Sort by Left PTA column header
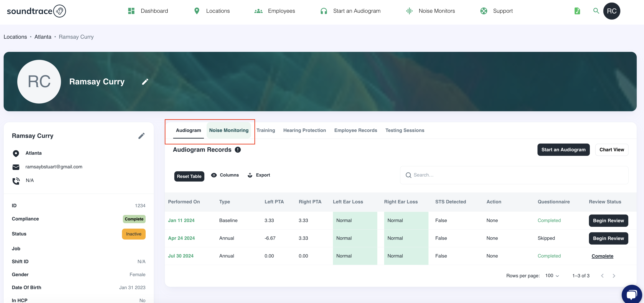644x303 pixels. coord(274,202)
